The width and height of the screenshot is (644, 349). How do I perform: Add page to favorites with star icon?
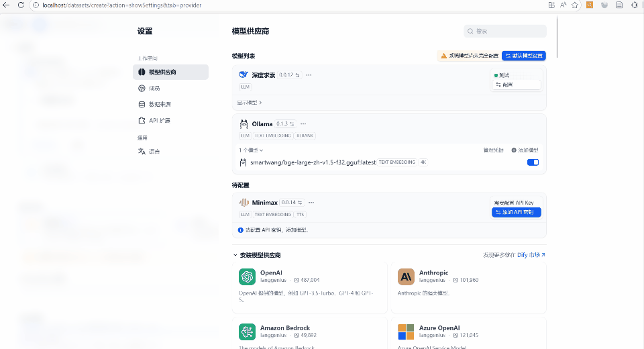coord(575,5)
